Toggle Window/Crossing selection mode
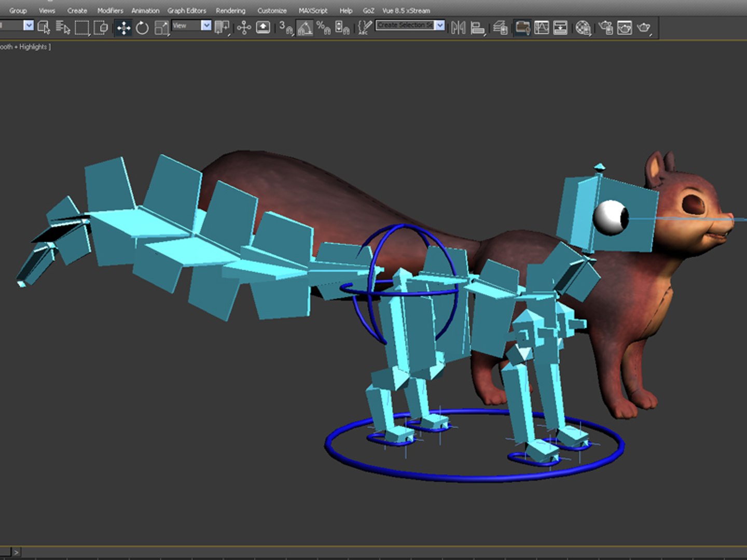The image size is (747, 560). click(x=101, y=27)
